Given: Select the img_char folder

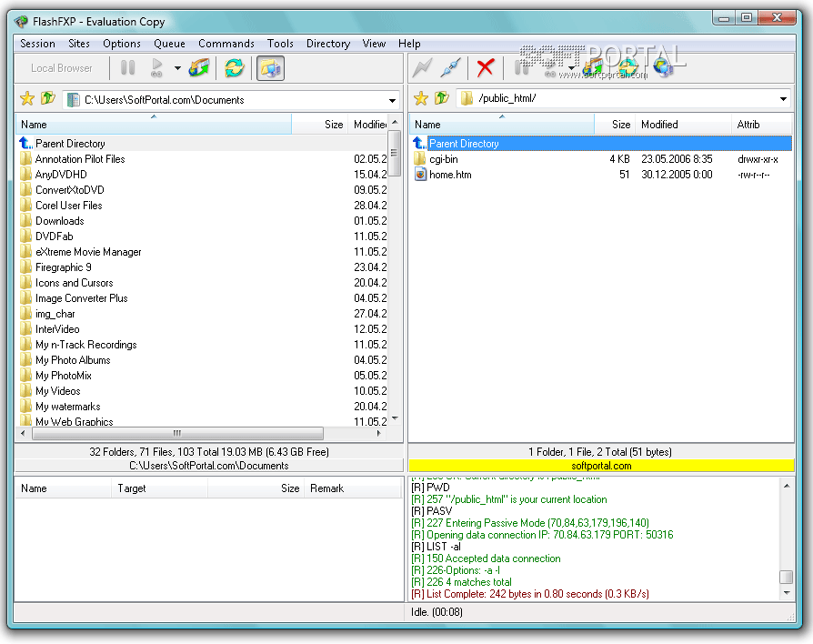Looking at the screenshot, I should (55, 314).
